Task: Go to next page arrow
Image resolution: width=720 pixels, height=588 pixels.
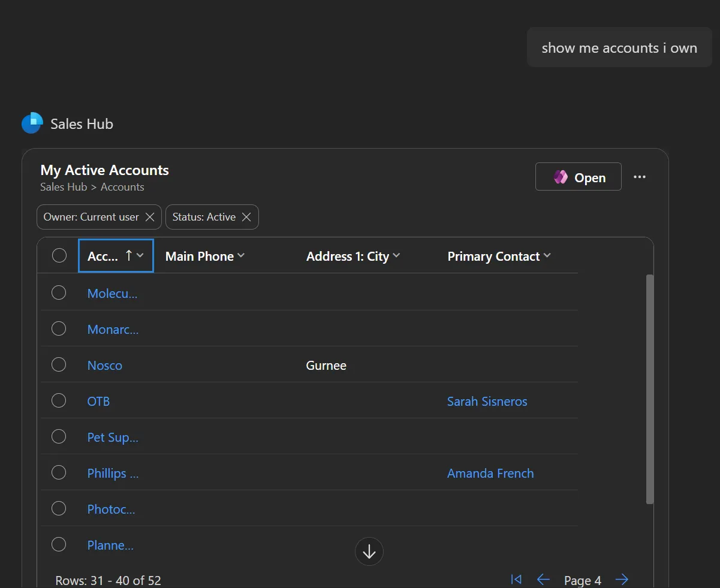Action: [622, 579]
